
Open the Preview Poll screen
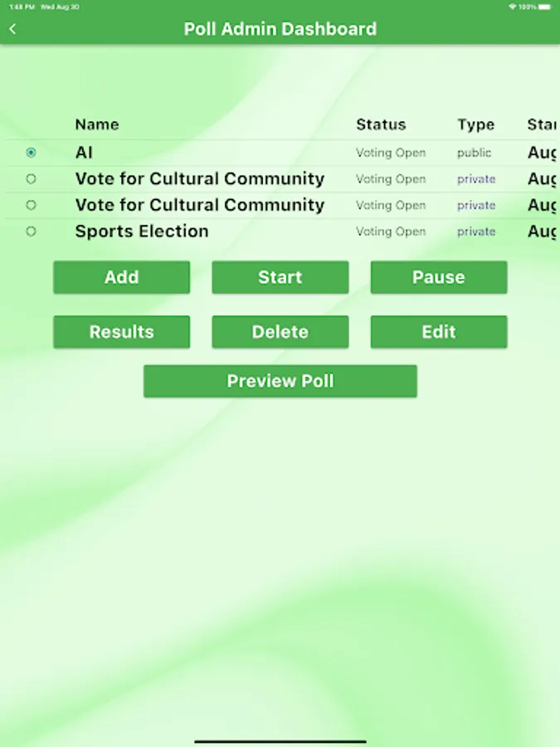coord(280,382)
